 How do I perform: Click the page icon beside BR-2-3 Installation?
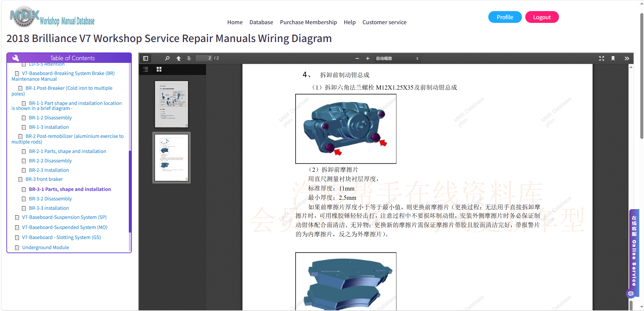pyautogui.click(x=24, y=170)
